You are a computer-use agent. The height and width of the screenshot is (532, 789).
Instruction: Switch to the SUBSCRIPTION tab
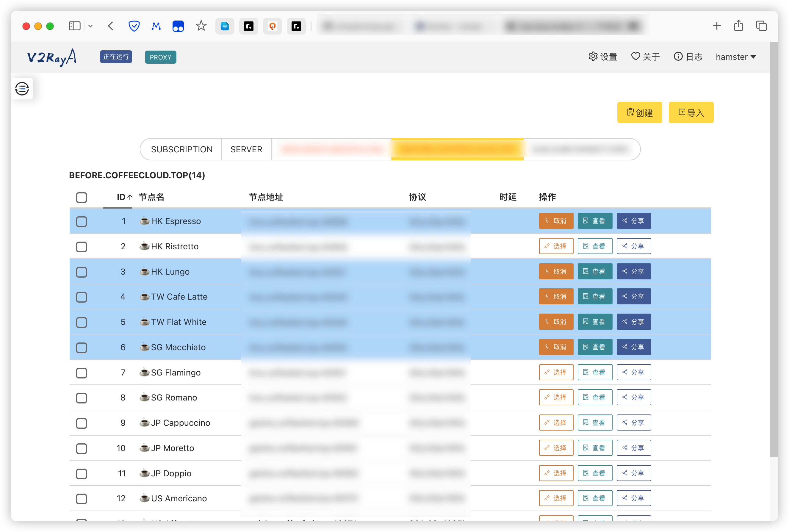(x=181, y=149)
